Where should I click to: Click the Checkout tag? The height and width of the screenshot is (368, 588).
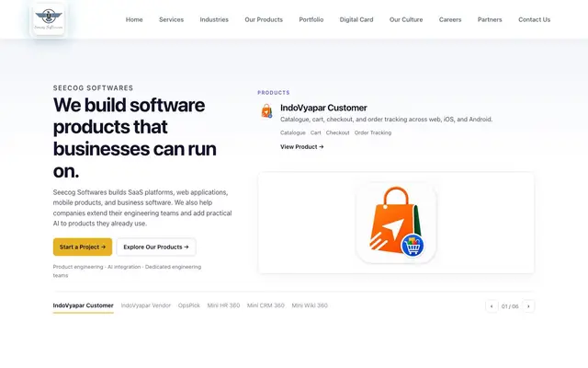coord(337,132)
